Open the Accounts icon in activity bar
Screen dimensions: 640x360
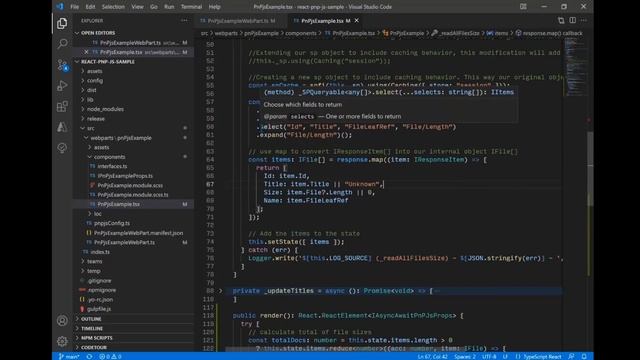click(62, 320)
